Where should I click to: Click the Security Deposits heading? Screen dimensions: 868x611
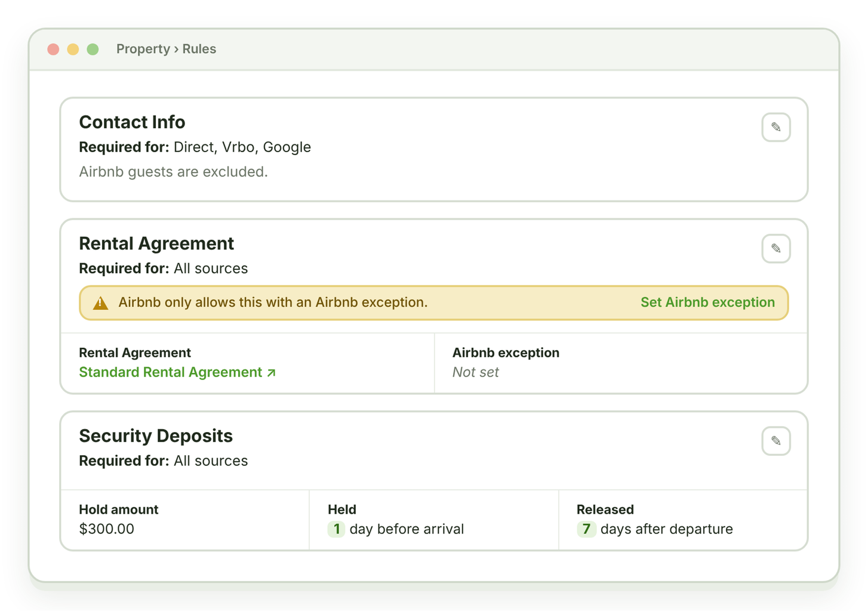click(156, 436)
